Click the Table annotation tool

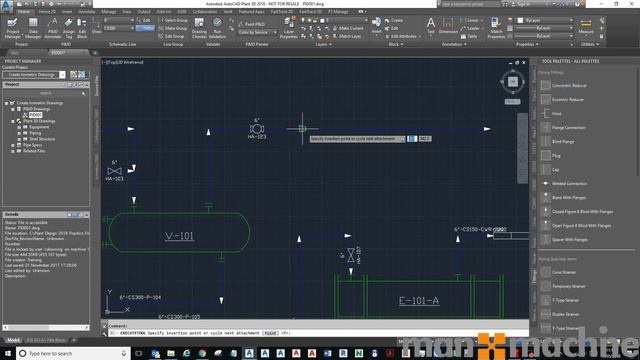(x=469, y=36)
